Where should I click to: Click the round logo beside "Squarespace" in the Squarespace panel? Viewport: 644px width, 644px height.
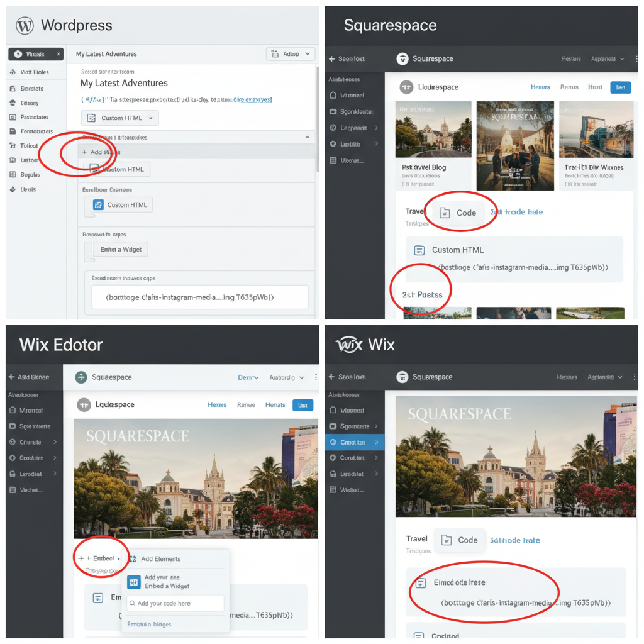(402, 58)
